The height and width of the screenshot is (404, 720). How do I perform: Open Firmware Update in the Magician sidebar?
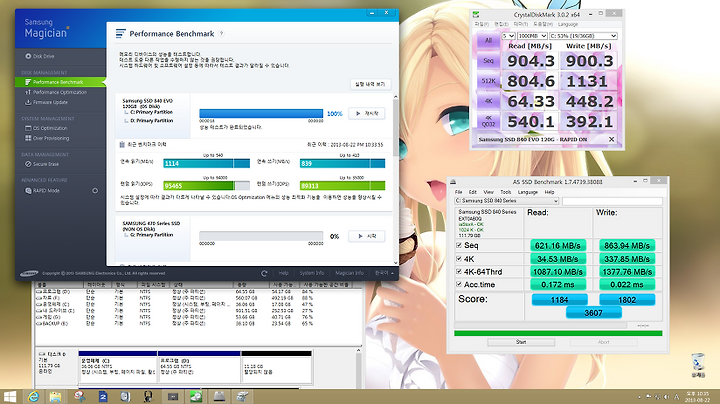click(x=46, y=102)
